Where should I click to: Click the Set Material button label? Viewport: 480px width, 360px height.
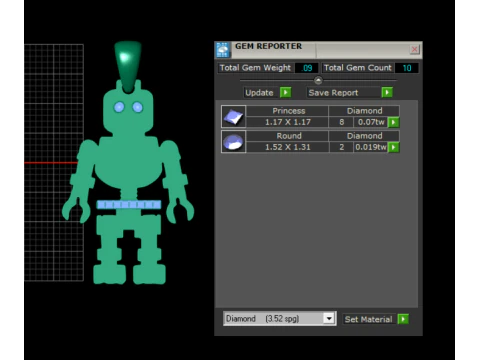[x=368, y=319]
